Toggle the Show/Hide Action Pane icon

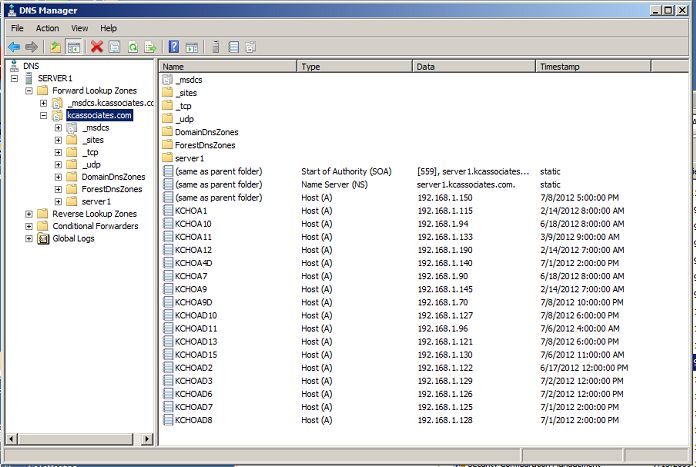(192, 47)
